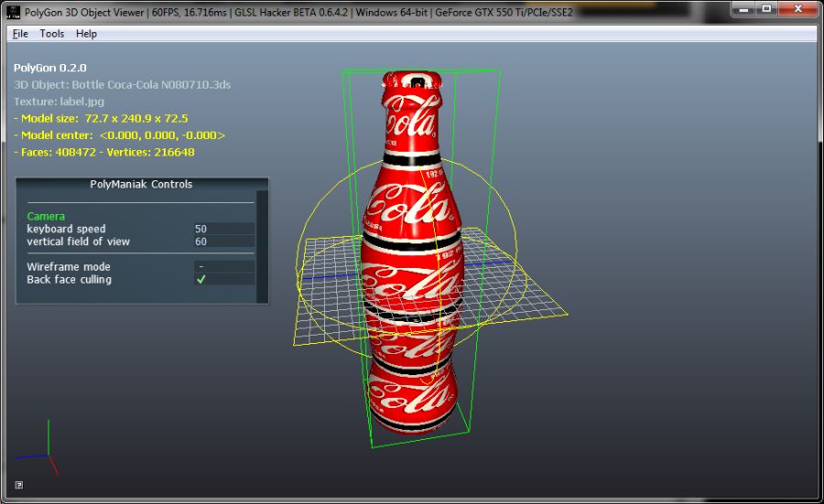Click the small help icon at bottom left
The width and height of the screenshot is (824, 504).
(19, 485)
